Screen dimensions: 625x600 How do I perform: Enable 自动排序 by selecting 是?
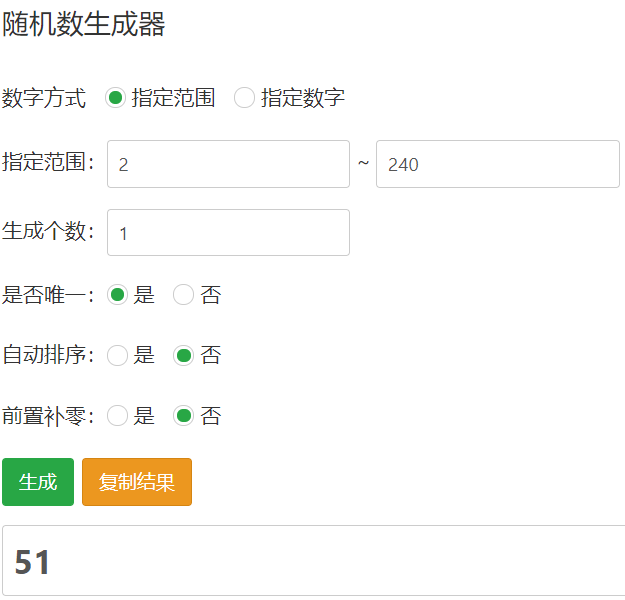(x=118, y=355)
